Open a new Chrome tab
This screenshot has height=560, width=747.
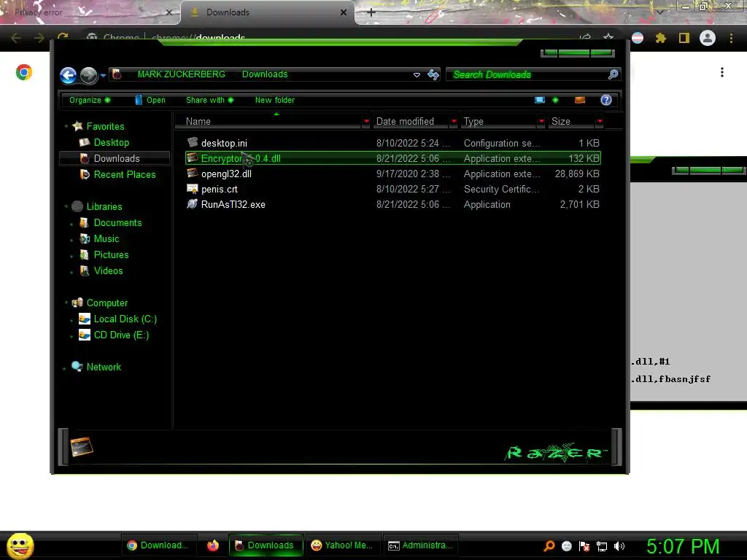(371, 12)
